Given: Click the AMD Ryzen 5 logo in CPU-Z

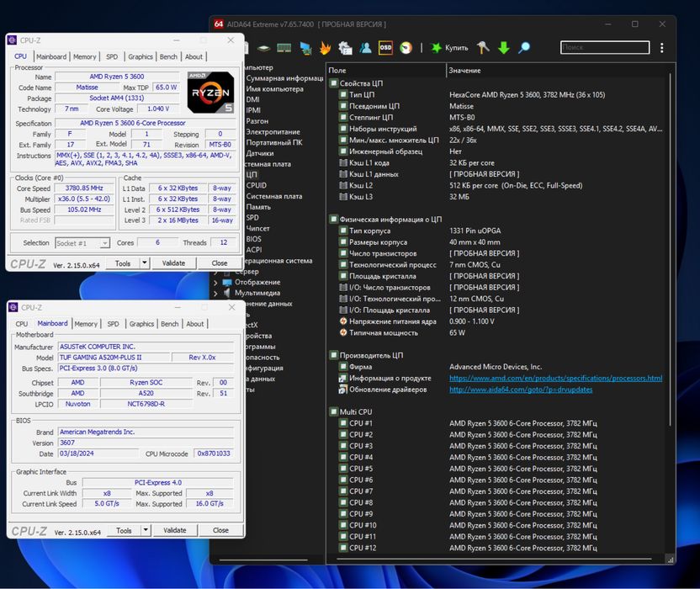Looking at the screenshot, I should 210,92.
